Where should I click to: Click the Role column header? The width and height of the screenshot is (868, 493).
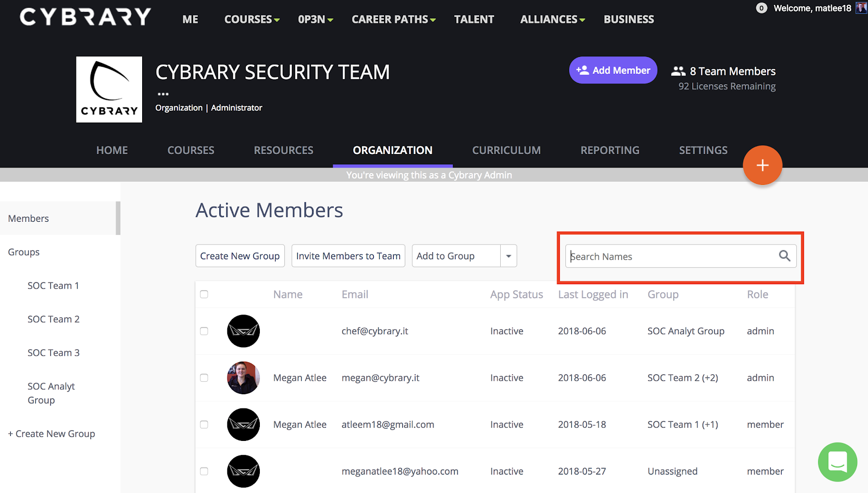point(757,294)
